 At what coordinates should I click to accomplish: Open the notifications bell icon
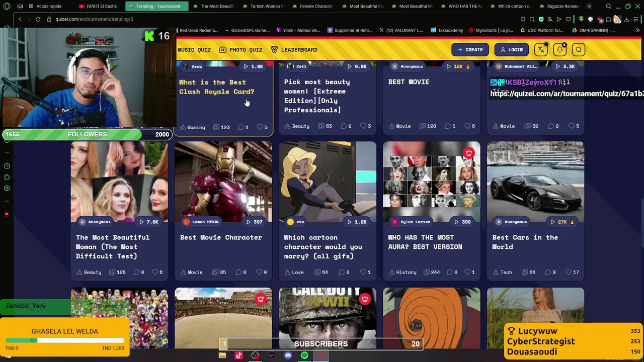(x=559, y=50)
